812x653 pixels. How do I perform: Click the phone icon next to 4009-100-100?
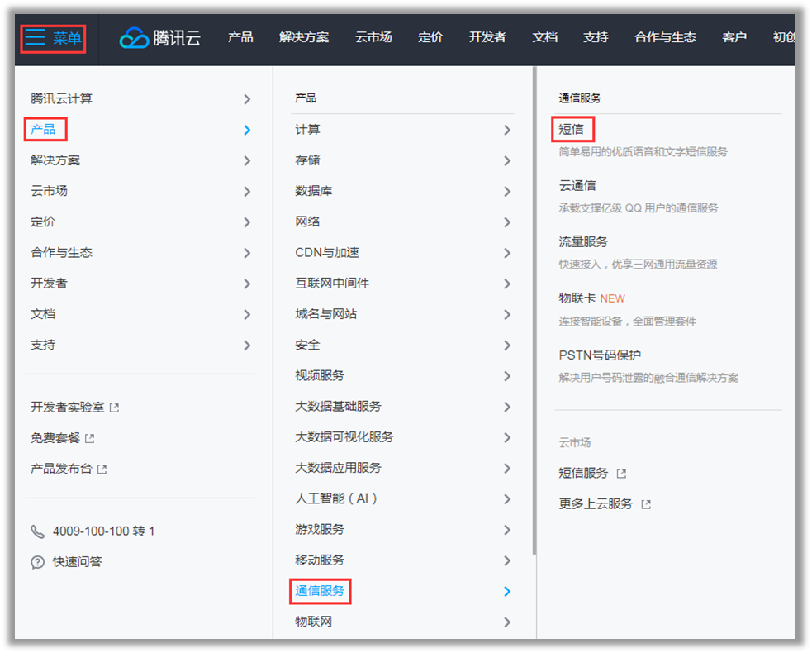38,531
